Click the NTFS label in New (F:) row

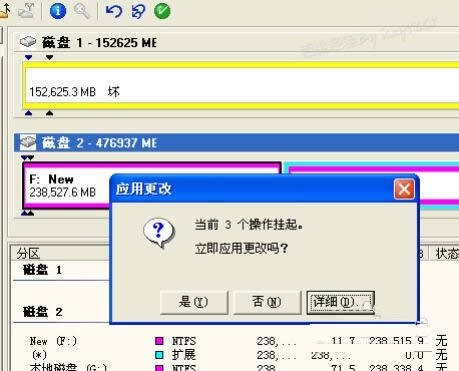[184, 341]
